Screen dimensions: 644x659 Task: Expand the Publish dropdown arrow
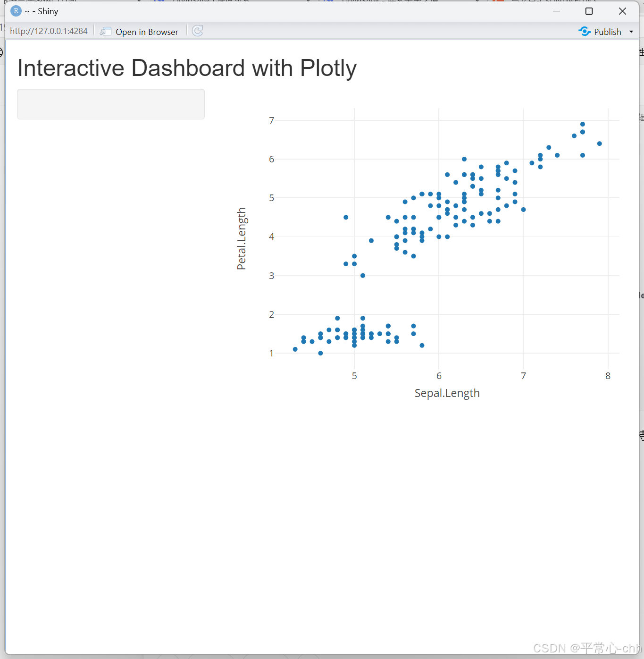tap(632, 31)
